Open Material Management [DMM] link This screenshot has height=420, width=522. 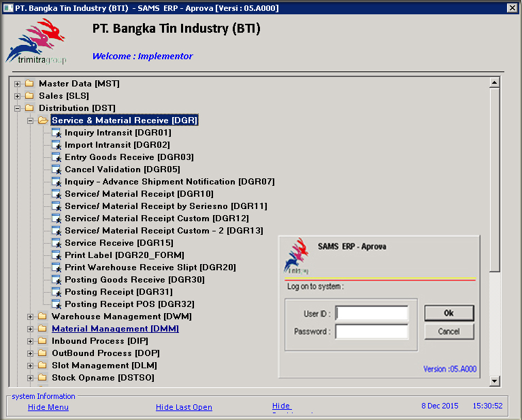click(115, 329)
